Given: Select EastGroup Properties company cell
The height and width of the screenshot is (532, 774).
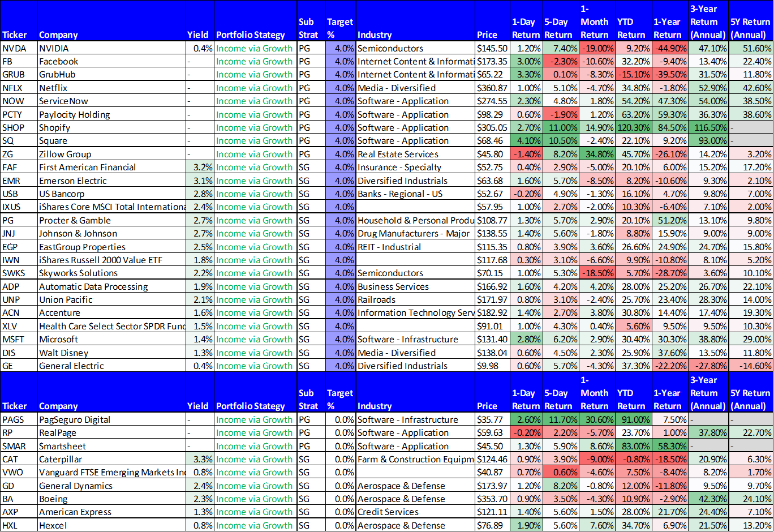Looking at the screenshot, I should click(111, 247).
